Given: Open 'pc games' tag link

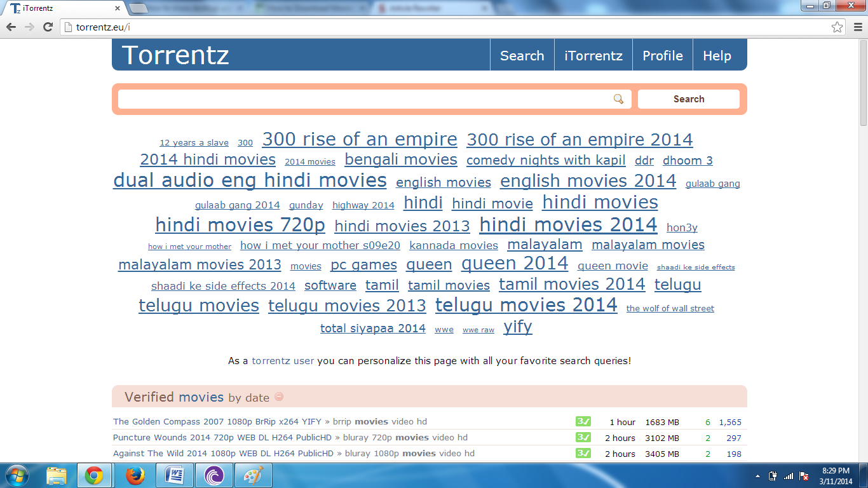Looking at the screenshot, I should pyautogui.click(x=363, y=265).
